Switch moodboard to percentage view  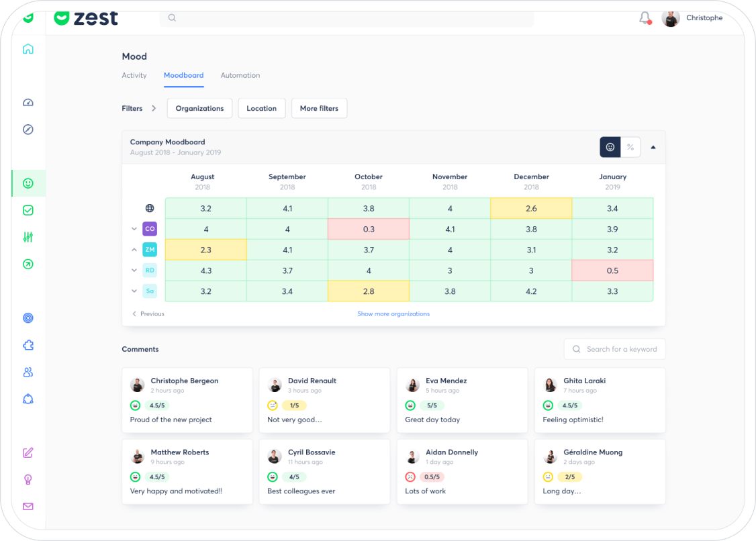pyautogui.click(x=630, y=147)
